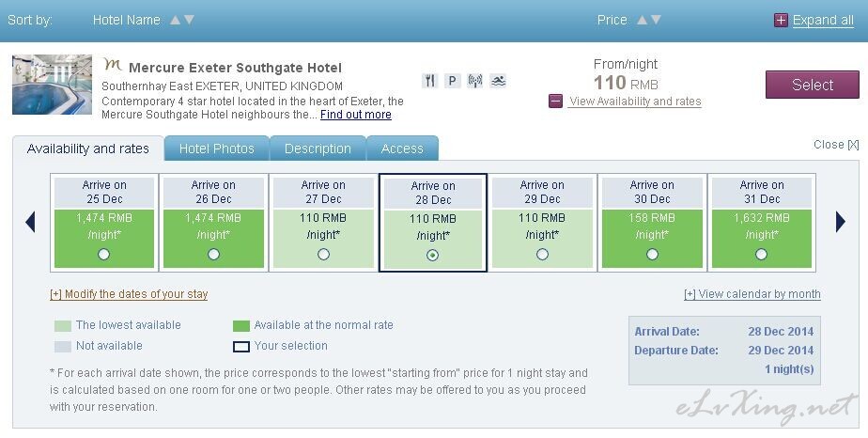Click the Arrival Date 28 Dec 2014 value

781,332
